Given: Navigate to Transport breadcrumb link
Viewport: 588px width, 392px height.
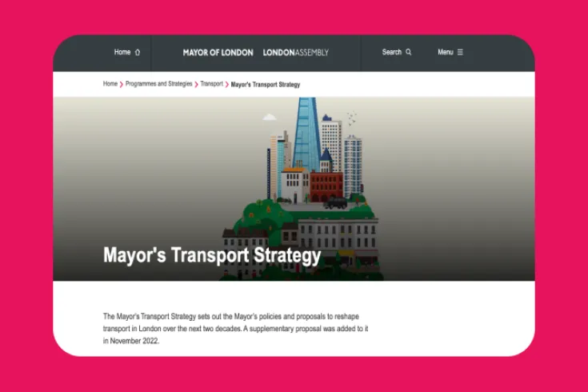Looking at the screenshot, I should 211,84.
